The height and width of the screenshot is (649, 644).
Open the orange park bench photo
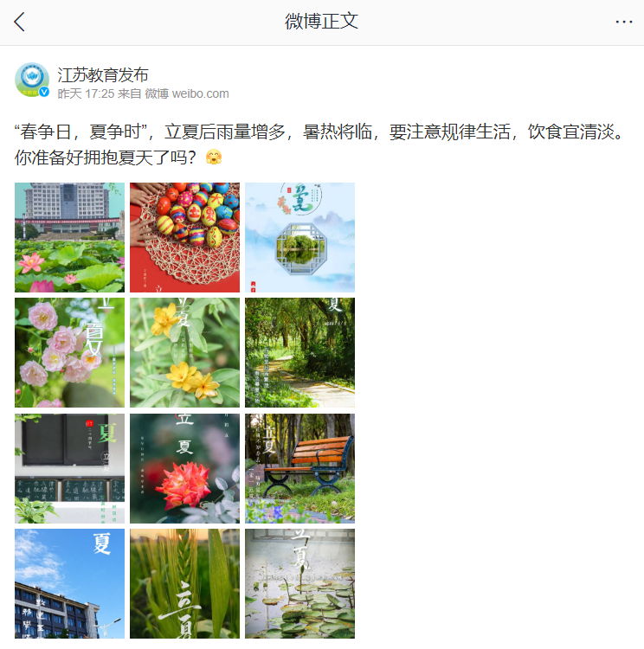(299, 468)
